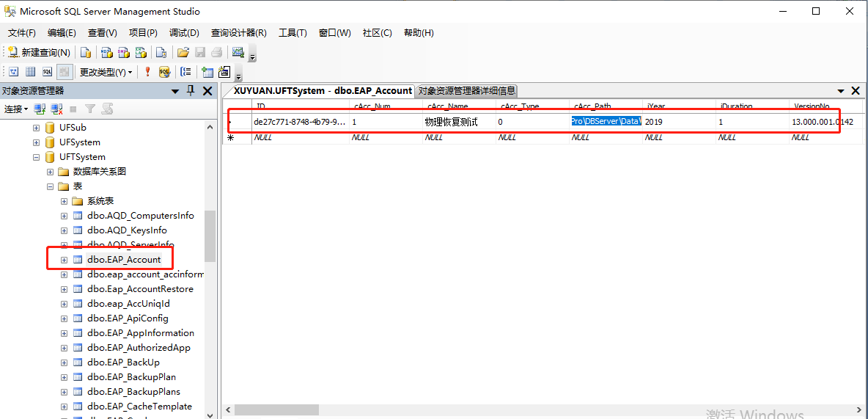
Task: Expand the UFSystem database node
Action: [x=37, y=142]
